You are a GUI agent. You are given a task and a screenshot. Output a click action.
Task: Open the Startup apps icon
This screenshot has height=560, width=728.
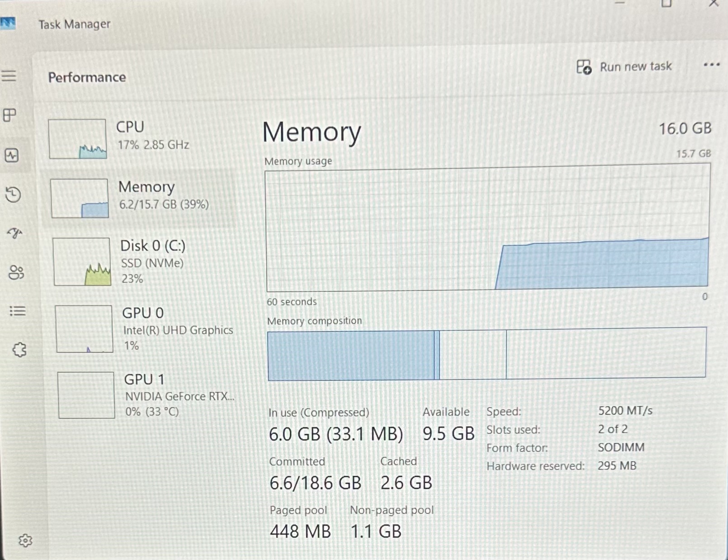click(x=14, y=233)
